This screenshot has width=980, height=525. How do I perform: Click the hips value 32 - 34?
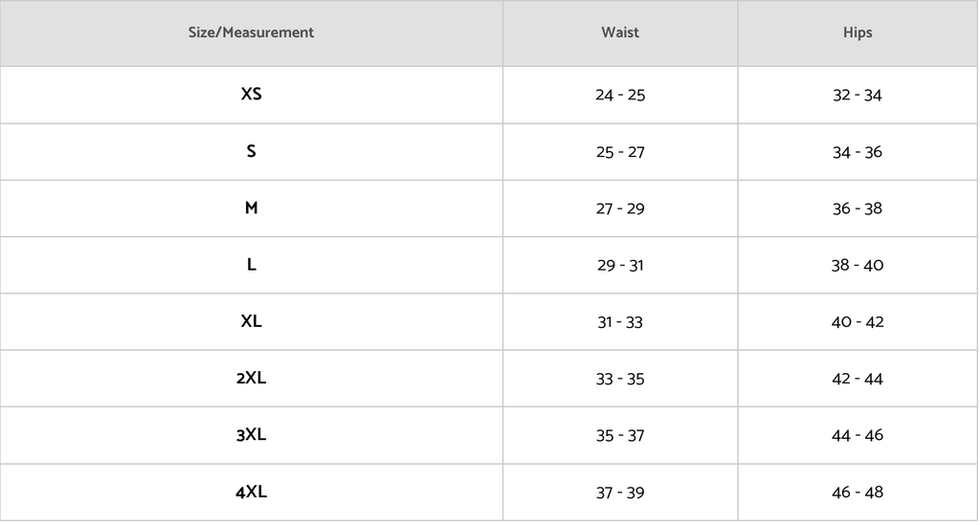857,95
